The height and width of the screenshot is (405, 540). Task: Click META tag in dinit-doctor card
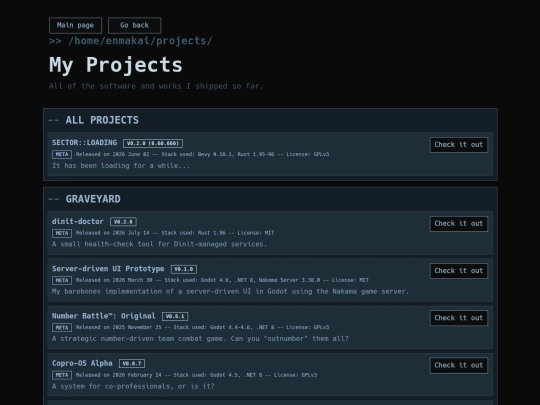tap(62, 233)
